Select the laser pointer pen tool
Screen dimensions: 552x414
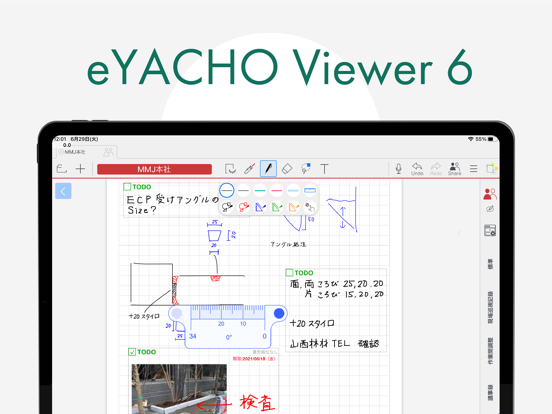click(250, 169)
